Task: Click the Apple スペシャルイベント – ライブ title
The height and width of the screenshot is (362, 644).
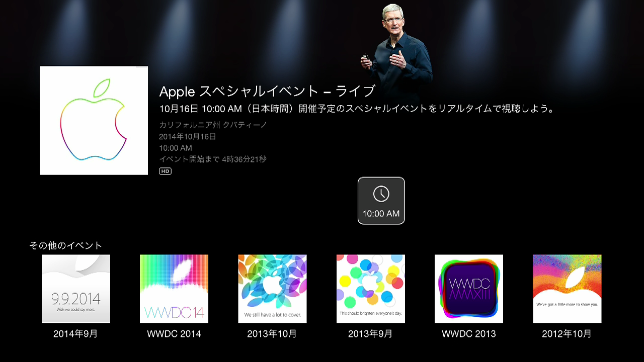Action: [267, 92]
